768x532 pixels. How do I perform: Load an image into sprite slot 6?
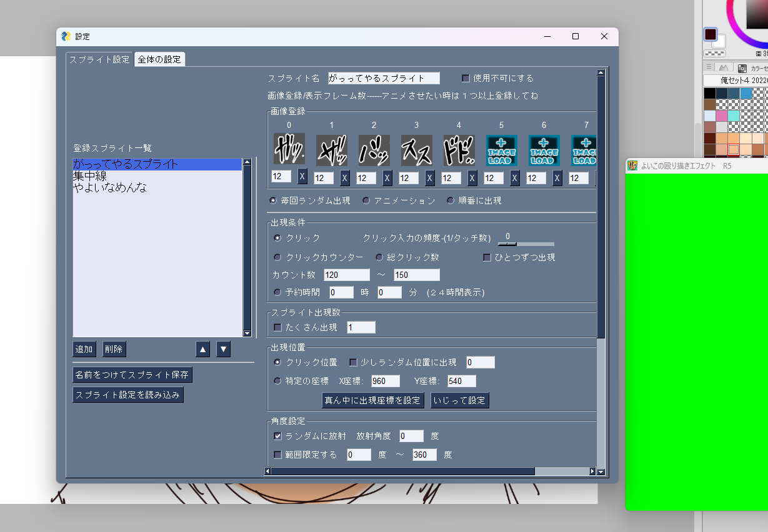pyautogui.click(x=544, y=150)
